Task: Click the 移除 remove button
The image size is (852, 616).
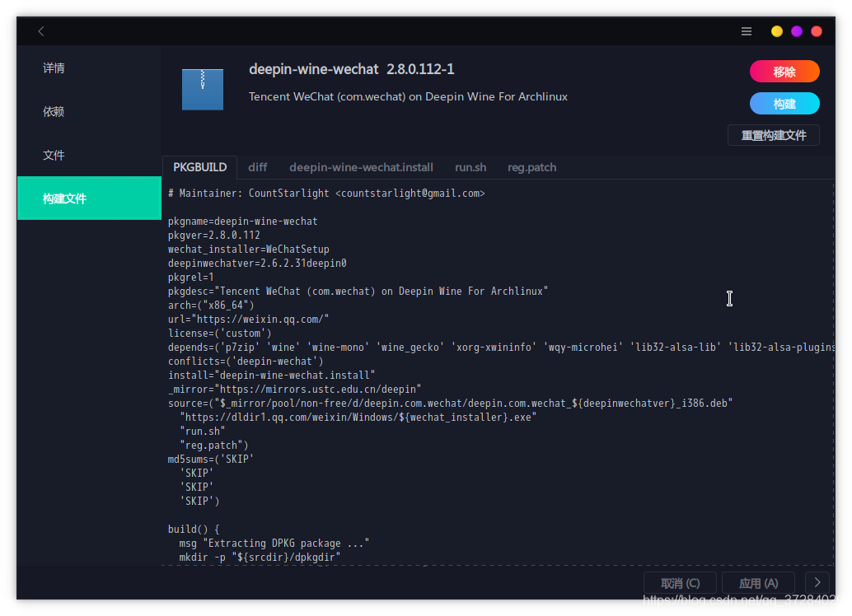Action: click(784, 71)
